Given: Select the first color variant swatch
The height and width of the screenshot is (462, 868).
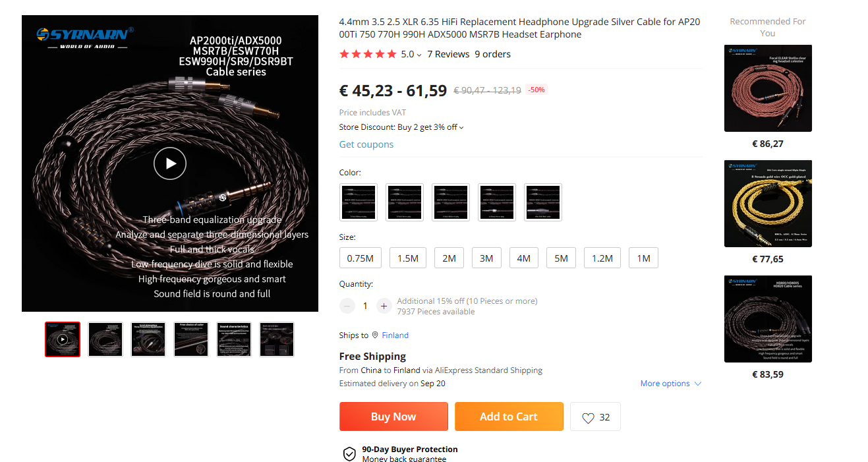Looking at the screenshot, I should tap(359, 202).
